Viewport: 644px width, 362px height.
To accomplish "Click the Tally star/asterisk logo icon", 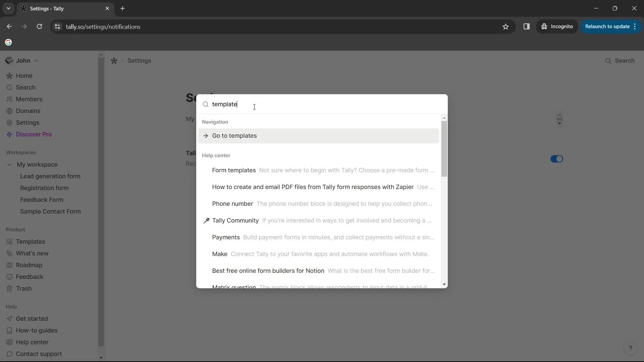I will coord(114,61).
